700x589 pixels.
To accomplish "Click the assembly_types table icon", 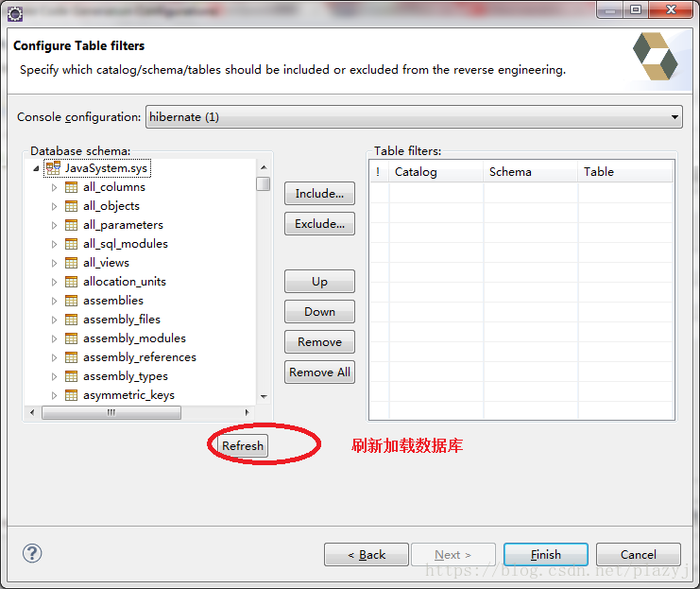I will tap(72, 376).
